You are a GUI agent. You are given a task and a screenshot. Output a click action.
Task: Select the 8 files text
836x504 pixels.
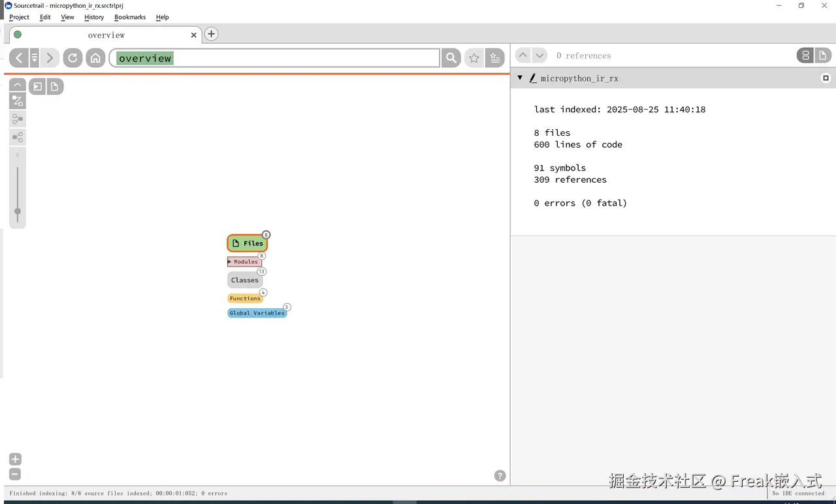[552, 133]
